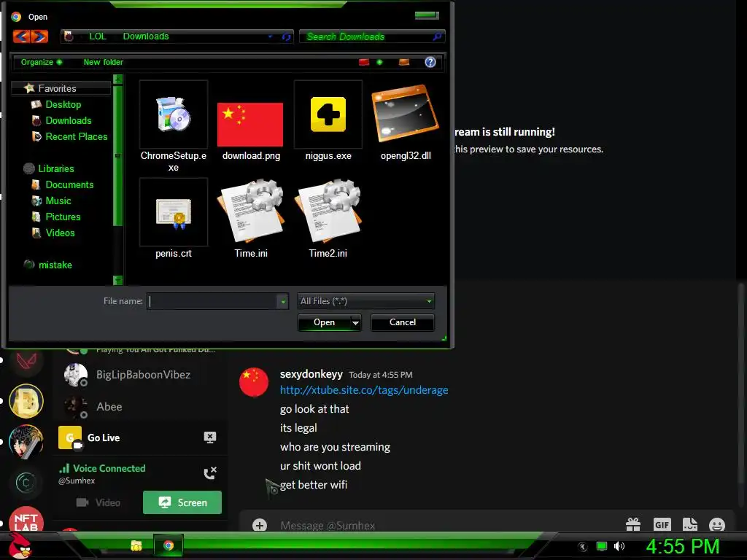Screen dimensions: 747x560
Task: Click the Go Live stream entry
Action: click(104, 437)
